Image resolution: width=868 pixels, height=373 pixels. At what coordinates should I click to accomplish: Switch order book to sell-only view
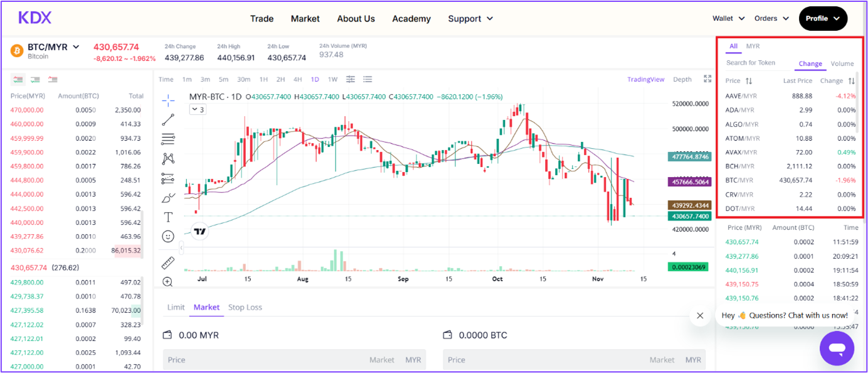coord(53,80)
